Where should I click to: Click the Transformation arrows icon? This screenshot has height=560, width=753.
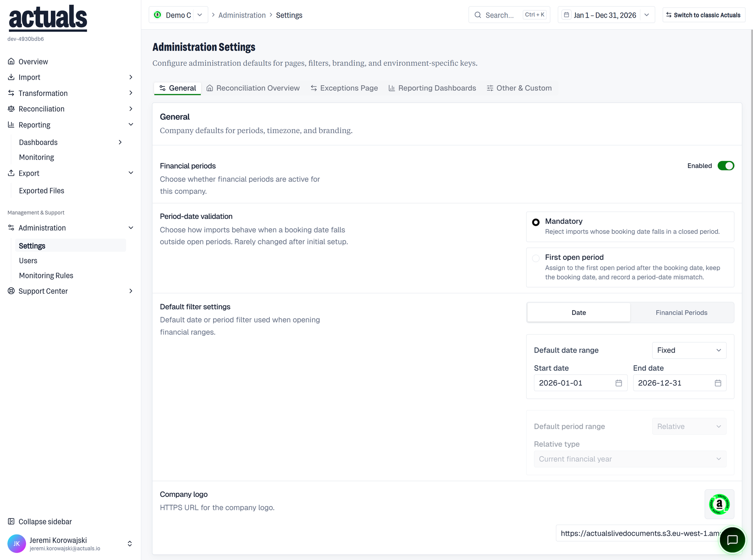tap(11, 93)
